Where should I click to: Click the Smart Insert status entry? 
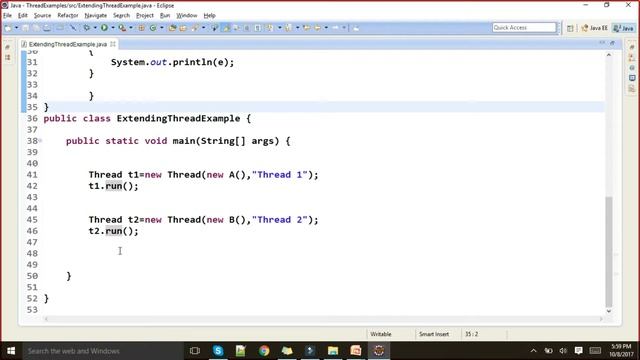434,334
